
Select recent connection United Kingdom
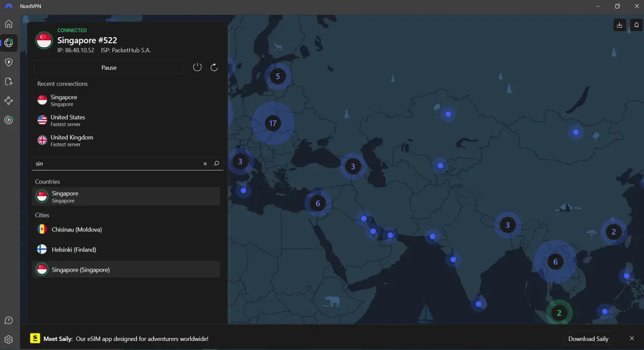(126, 140)
